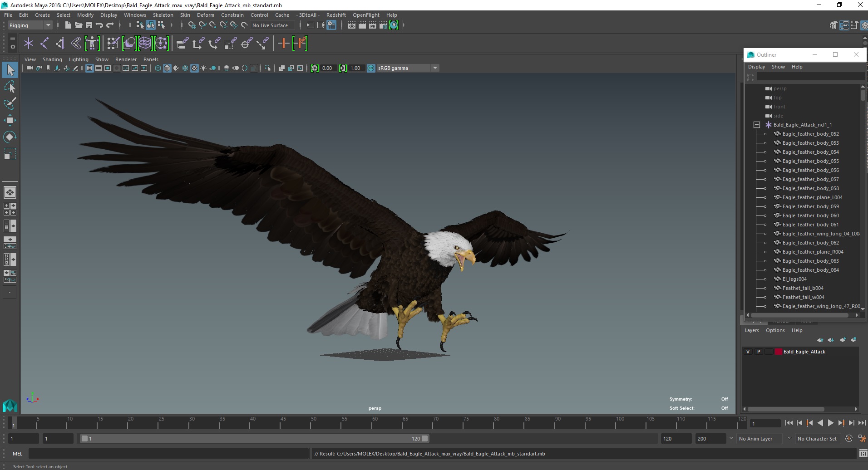Open the Skeleton menu
The image size is (868, 470).
click(x=163, y=15)
